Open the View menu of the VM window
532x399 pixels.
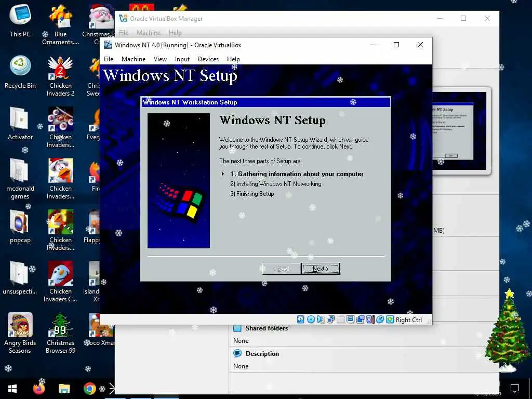[x=160, y=59]
